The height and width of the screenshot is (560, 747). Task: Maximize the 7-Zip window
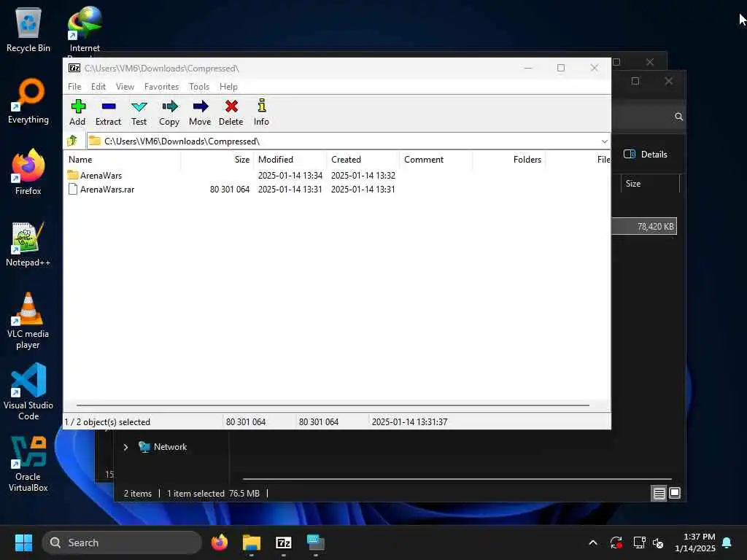pos(561,68)
